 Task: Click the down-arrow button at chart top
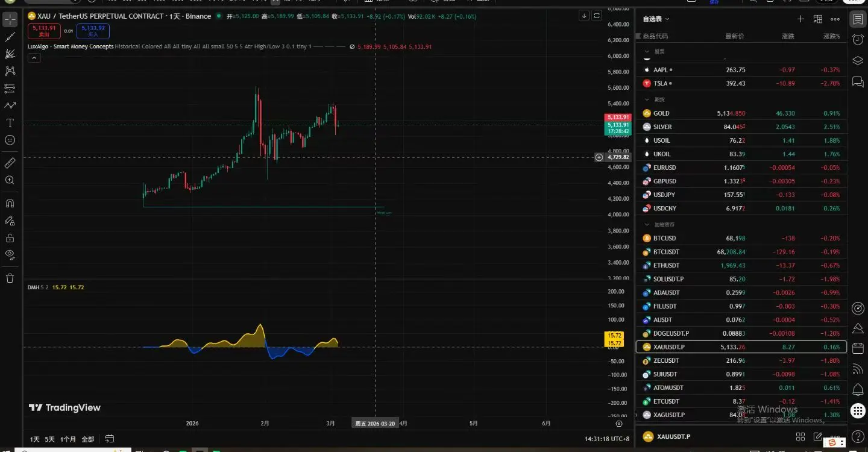click(x=584, y=16)
